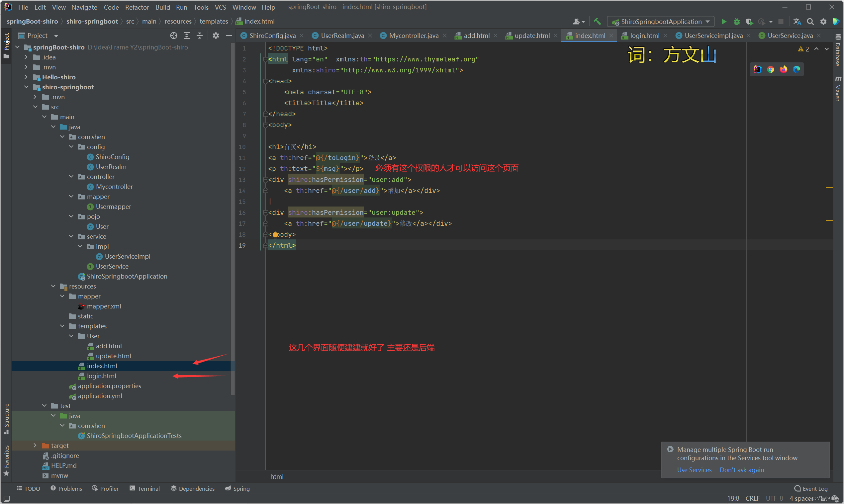This screenshot has height=504, width=844.
Task: Click the green Run application button
Action: pyautogui.click(x=723, y=22)
